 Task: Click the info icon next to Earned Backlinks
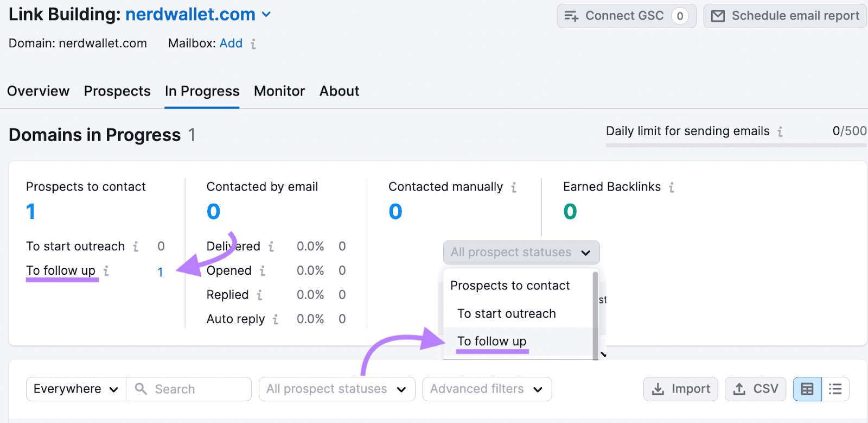coord(672,187)
